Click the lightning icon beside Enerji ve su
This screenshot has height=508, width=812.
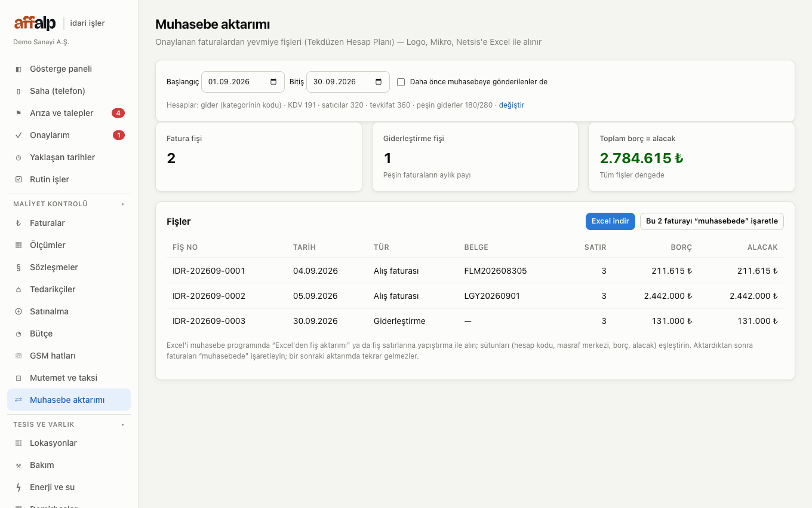pyautogui.click(x=19, y=487)
